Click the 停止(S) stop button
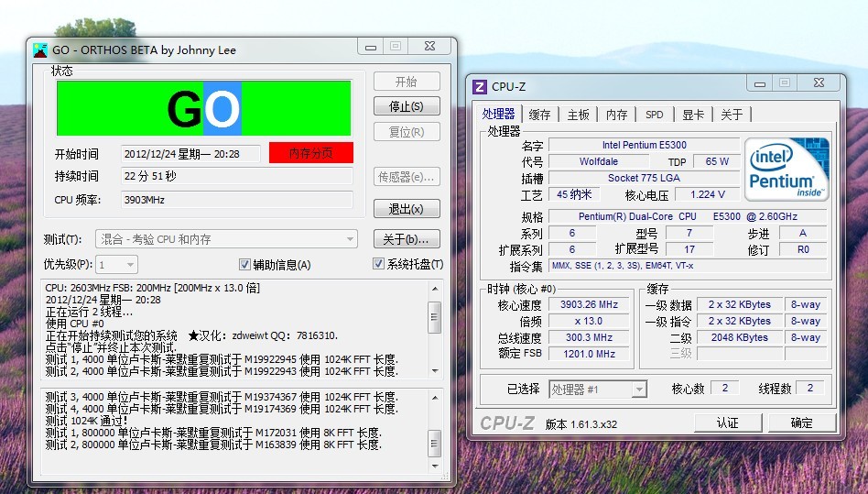This screenshot has height=494, width=868. (407, 106)
